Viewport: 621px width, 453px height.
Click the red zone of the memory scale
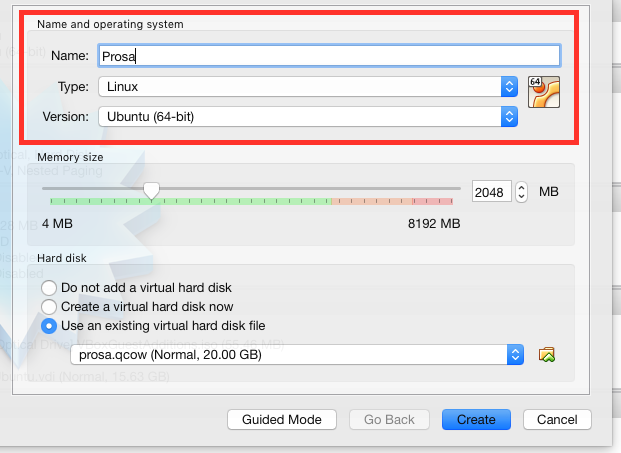point(432,201)
